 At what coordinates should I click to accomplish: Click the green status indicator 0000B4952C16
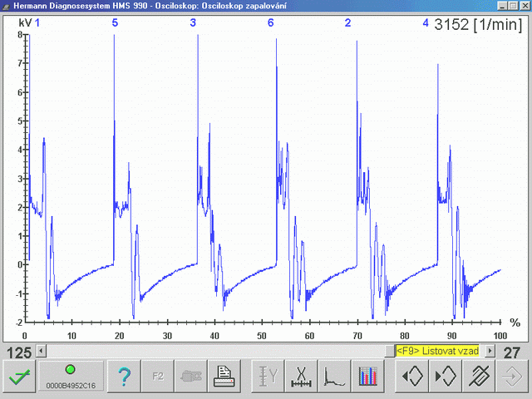click(x=71, y=377)
